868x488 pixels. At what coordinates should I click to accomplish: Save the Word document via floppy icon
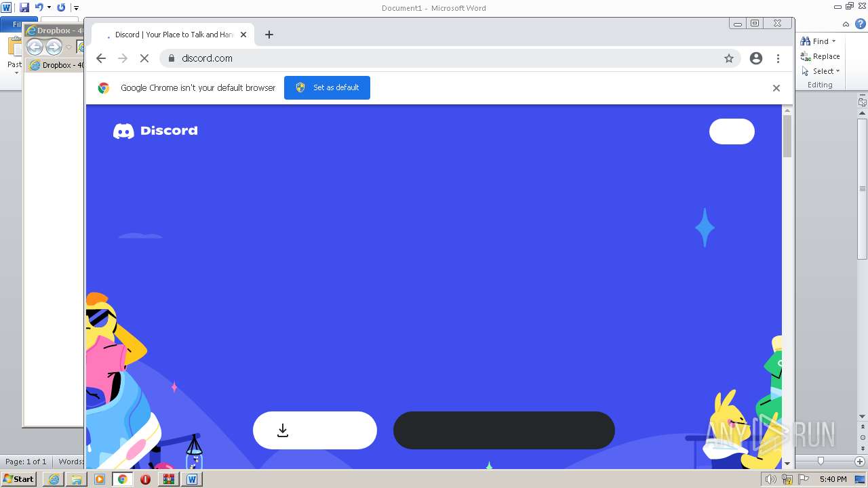[x=24, y=7]
